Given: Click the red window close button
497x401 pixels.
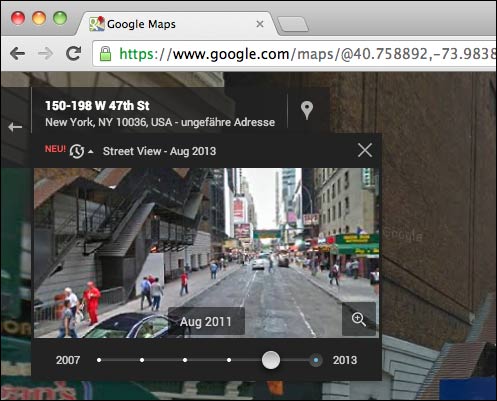Looking at the screenshot, I should 18,18.
